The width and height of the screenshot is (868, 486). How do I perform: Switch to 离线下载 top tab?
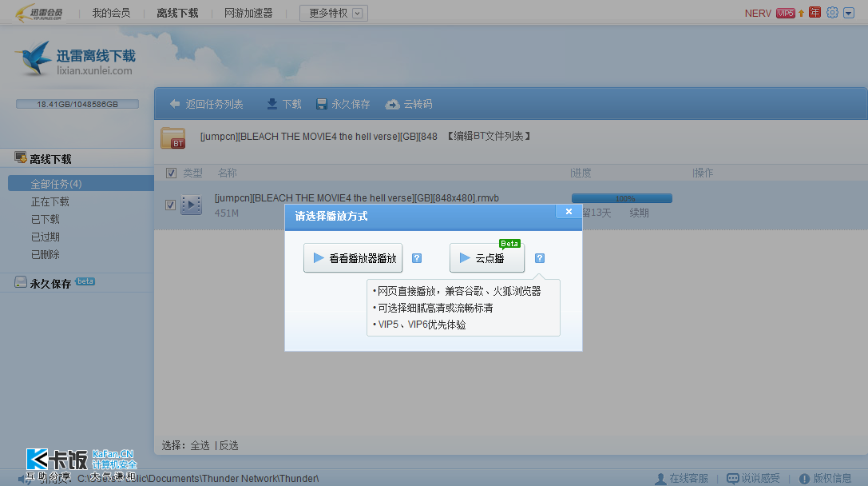point(177,13)
